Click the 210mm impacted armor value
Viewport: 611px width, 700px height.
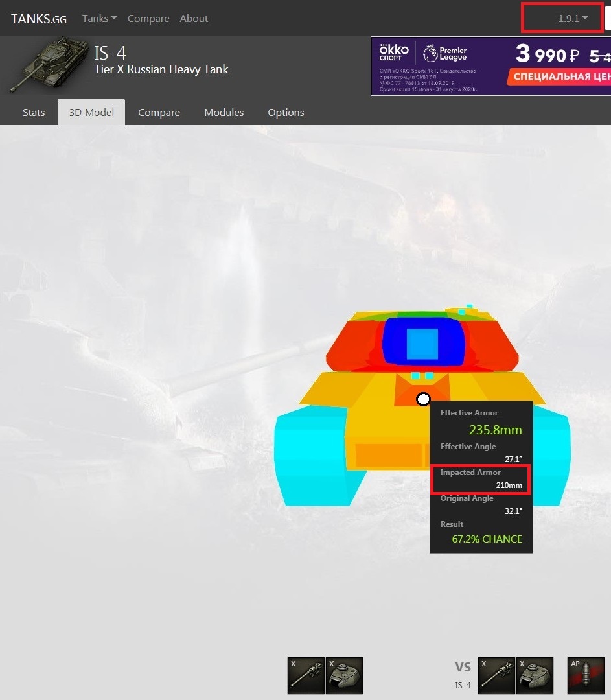(509, 485)
